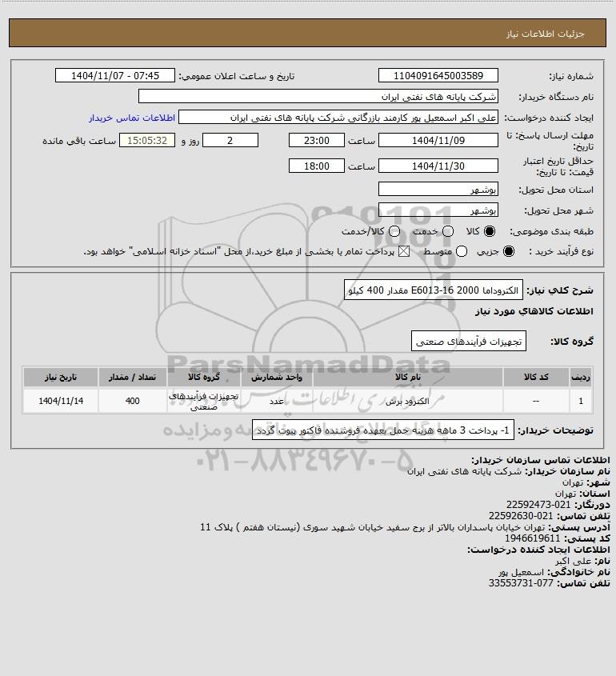Click the quantity cell 400
Image resolution: width=616 pixels, height=676 pixels.
(132, 401)
